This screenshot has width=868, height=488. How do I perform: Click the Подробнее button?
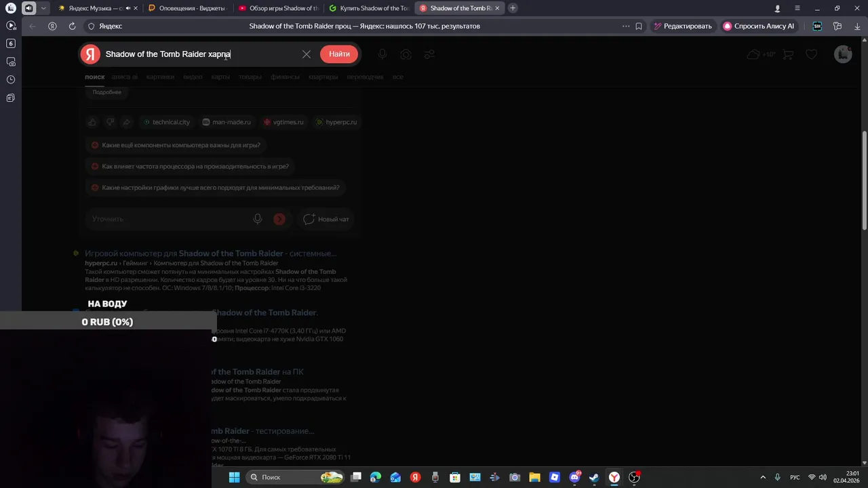[x=107, y=92]
